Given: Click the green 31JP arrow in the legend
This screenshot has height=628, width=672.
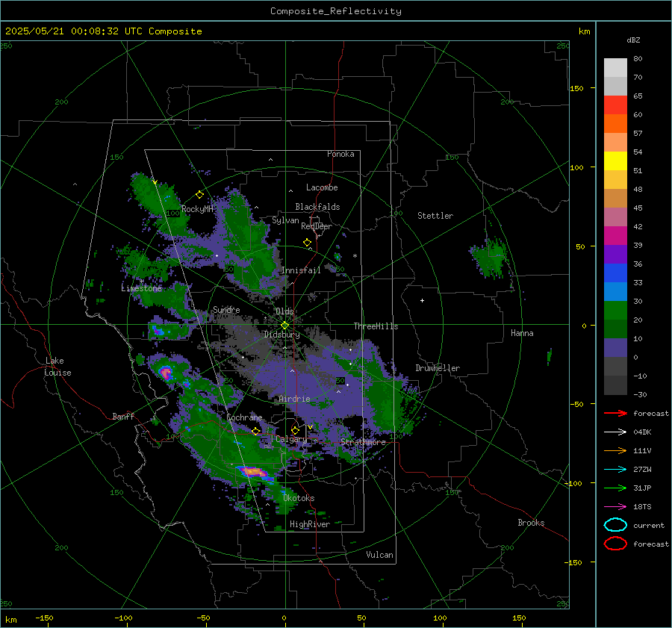Looking at the screenshot, I should [x=615, y=488].
